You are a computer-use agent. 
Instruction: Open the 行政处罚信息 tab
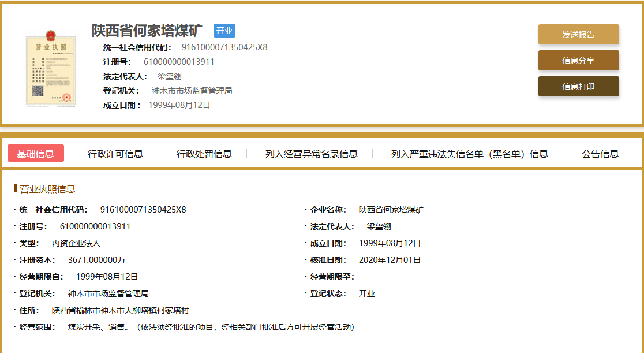(x=204, y=154)
